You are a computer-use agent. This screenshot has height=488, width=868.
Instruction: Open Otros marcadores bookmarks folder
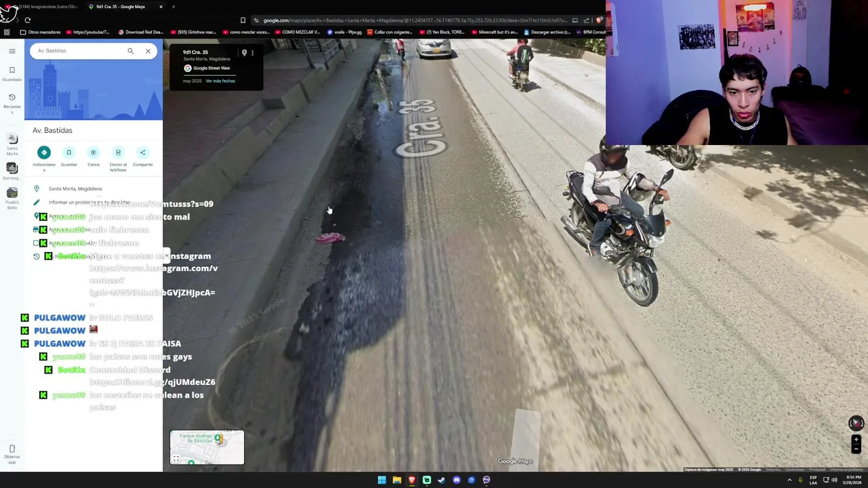point(40,32)
